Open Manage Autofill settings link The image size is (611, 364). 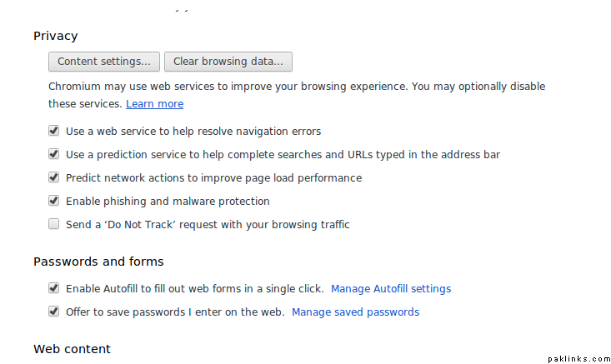click(390, 289)
